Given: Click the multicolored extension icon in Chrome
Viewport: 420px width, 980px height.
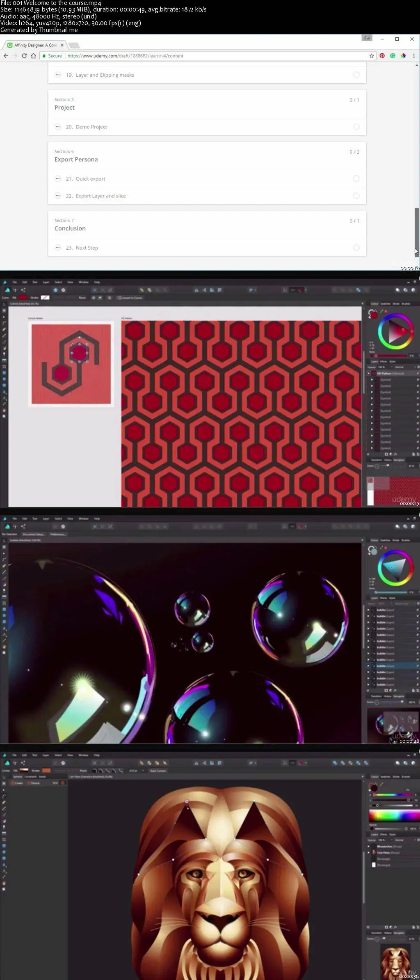Looking at the screenshot, I should point(404,56).
